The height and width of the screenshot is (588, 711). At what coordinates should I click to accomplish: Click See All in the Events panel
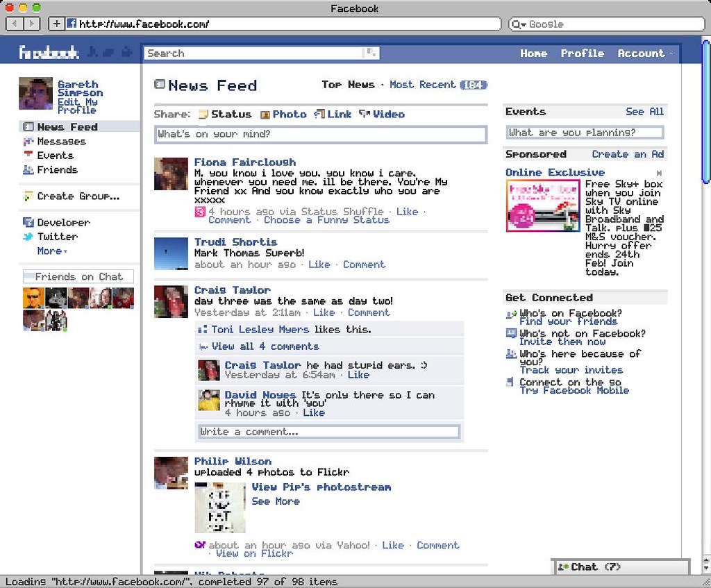644,112
